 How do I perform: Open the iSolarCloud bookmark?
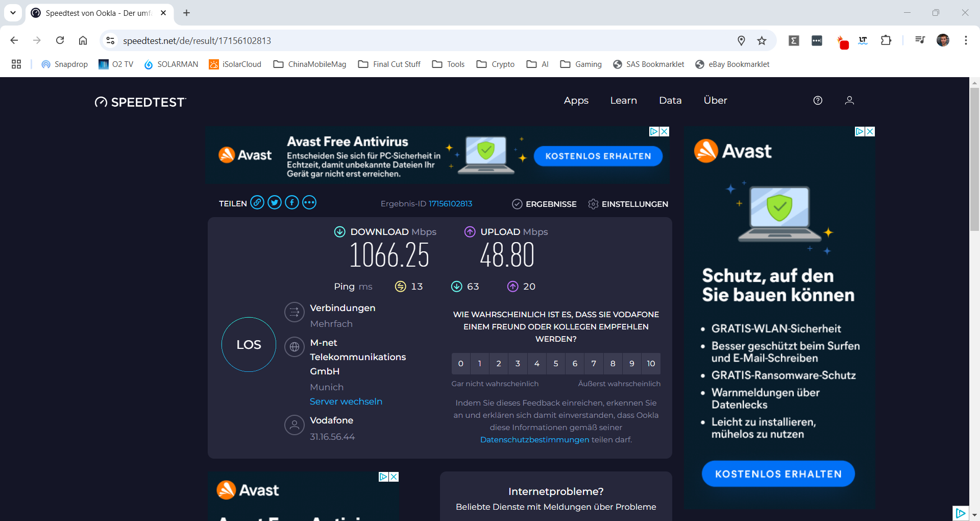click(x=235, y=64)
